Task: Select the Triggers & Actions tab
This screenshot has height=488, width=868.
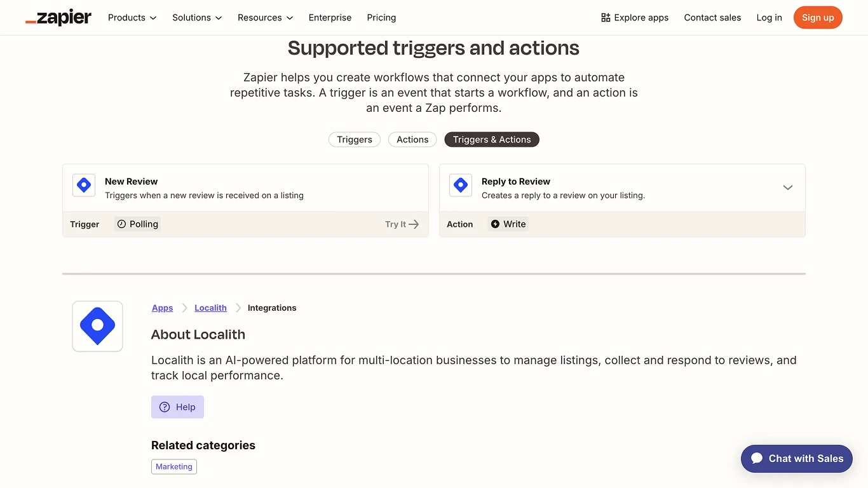Action: 492,140
